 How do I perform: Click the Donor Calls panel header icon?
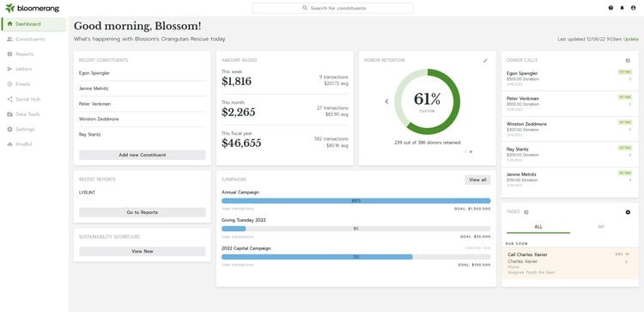[628, 60]
